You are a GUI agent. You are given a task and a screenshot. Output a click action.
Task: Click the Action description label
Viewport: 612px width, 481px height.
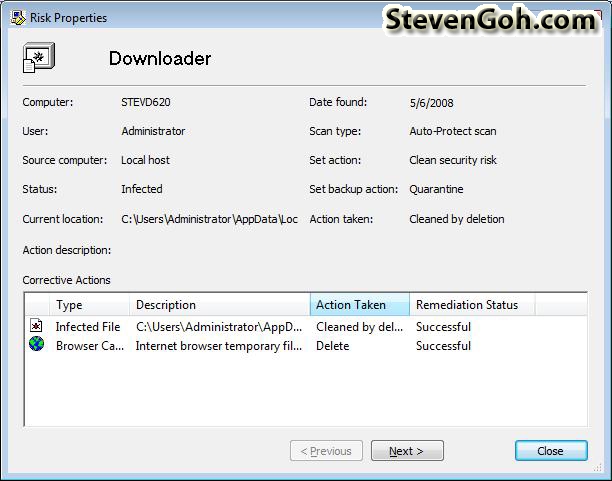67,250
